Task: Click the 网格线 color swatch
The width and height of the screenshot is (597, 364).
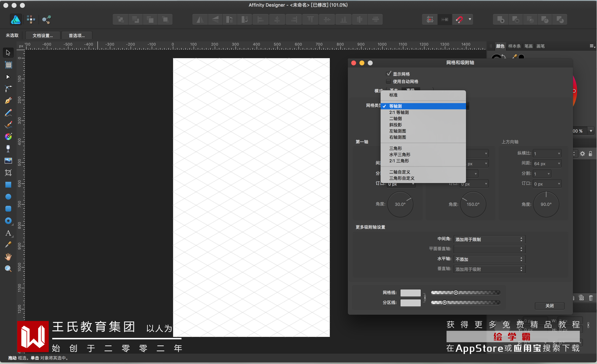Action: [410, 293]
